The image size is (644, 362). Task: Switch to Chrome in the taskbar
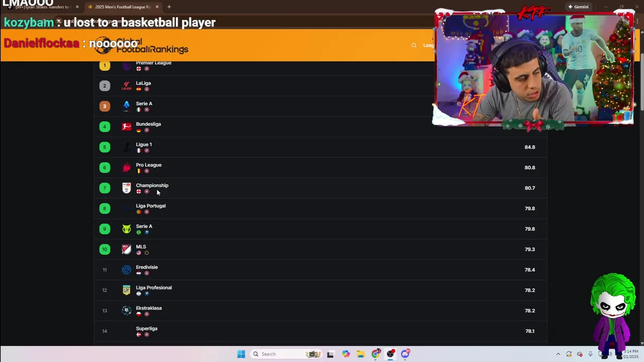coord(375,354)
